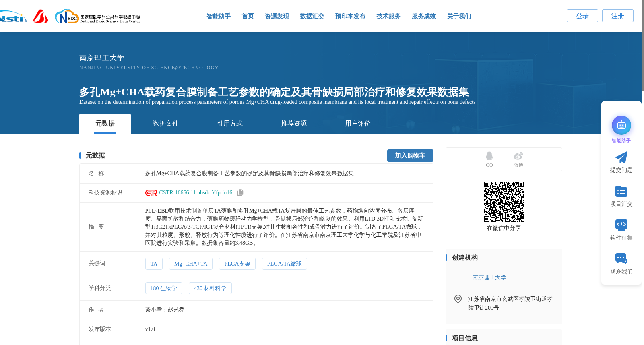Image resolution: width=644 pixels, height=345 pixels.
Task: Switch to the 数据文件 tab
Action: pyautogui.click(x=166, y=124)
